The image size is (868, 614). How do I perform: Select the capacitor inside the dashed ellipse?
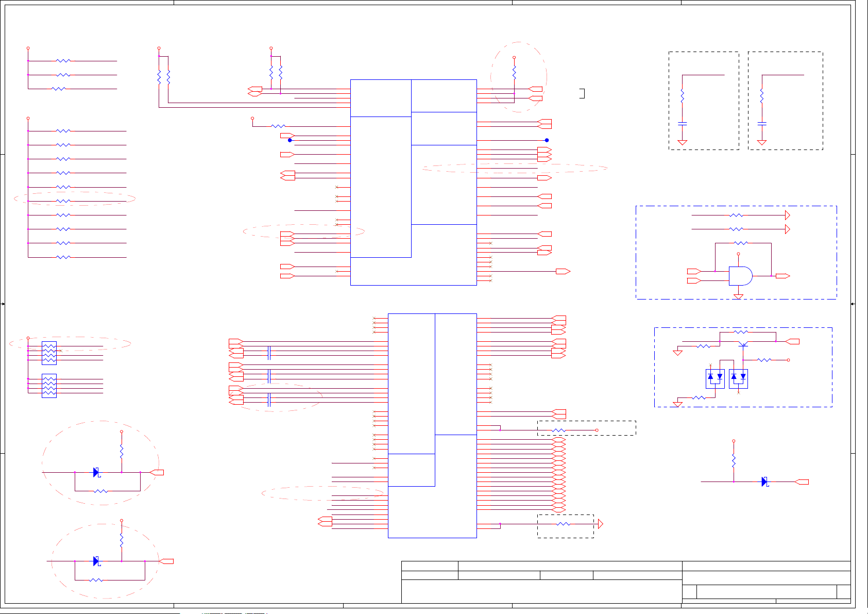point(269,400)
